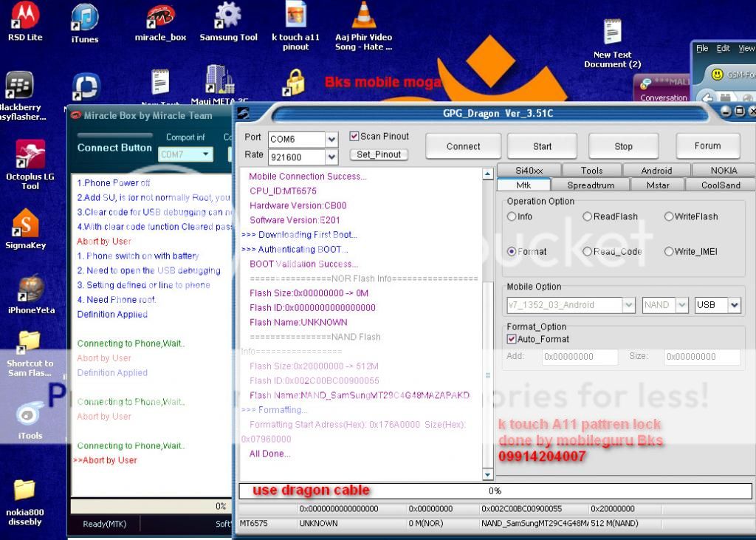
Task: Click the "Ready(MTK)" status in Miracle Box
Action: [104, 524]
